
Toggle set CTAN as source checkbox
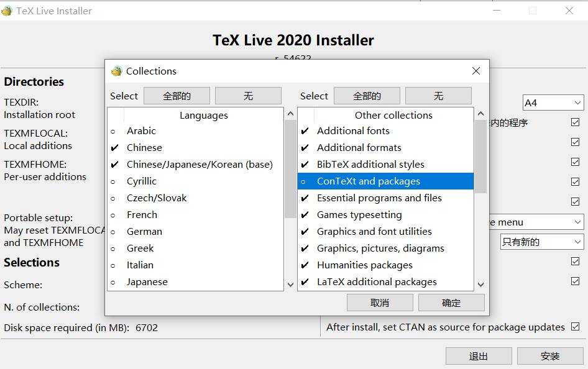coord(575,327)
